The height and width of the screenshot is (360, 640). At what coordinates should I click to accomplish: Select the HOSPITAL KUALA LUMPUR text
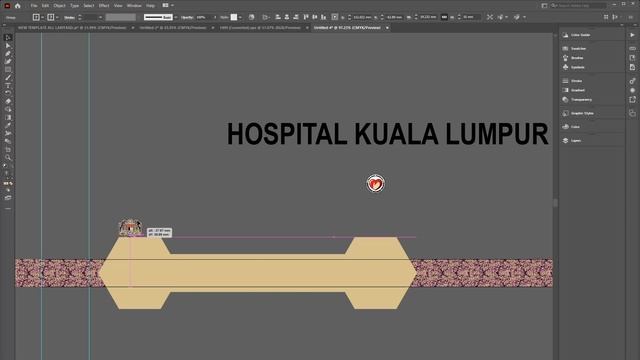coord(387,134)
